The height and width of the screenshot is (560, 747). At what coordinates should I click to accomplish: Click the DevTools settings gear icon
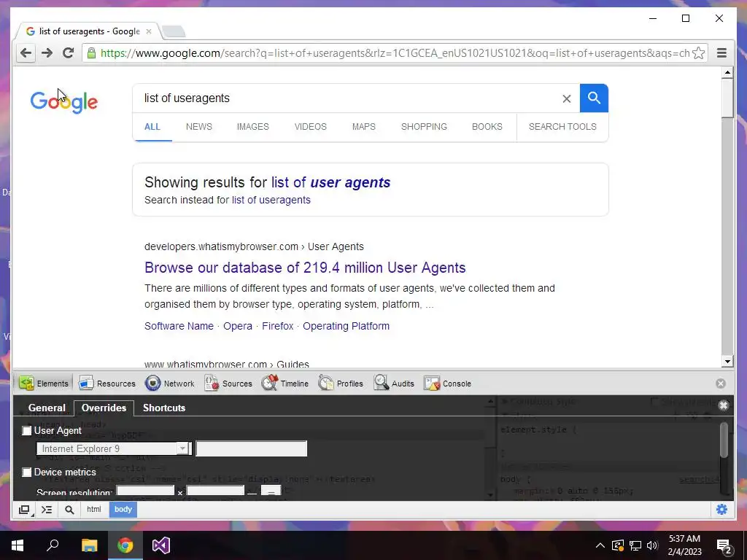721,510
